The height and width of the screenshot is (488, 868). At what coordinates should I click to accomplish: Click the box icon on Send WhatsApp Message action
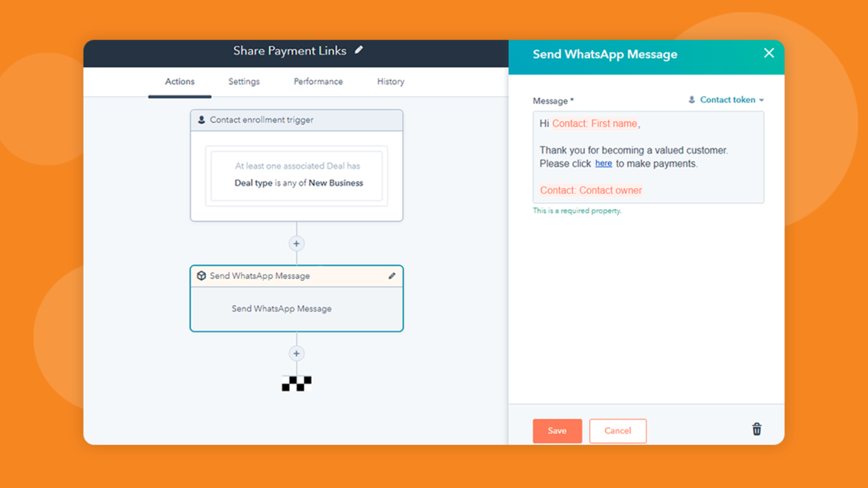[x=201, y=275]
